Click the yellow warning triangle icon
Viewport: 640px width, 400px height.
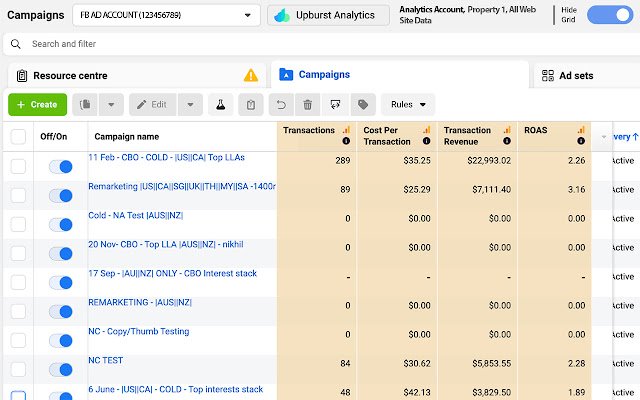[251, 76]
